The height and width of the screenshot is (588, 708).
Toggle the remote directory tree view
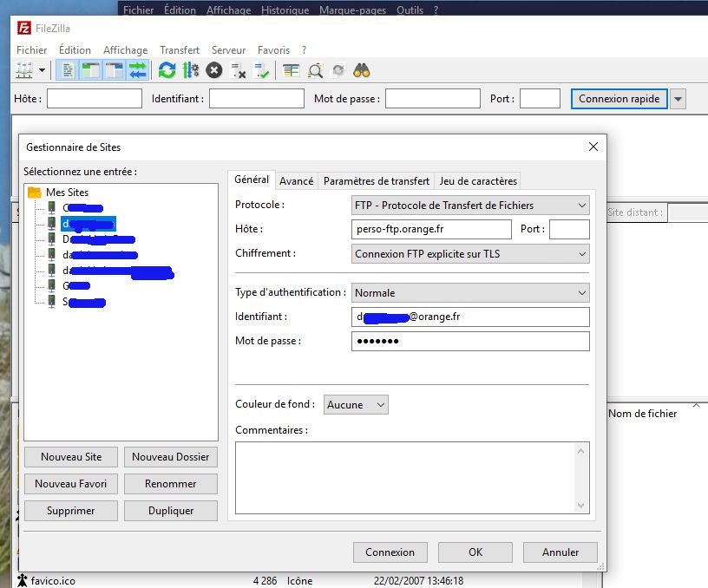coord(115,69)
